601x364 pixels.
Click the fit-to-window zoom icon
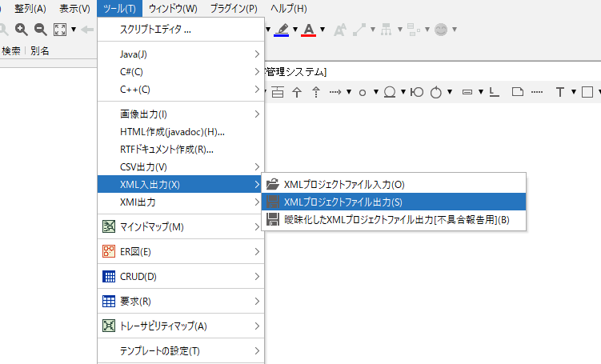(59, 30)
